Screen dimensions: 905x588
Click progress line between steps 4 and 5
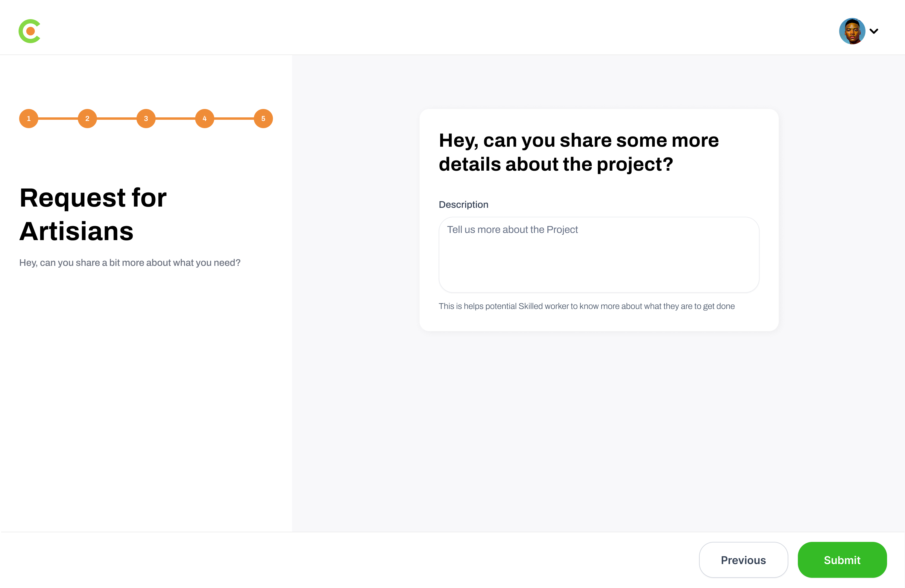(234, 119)
